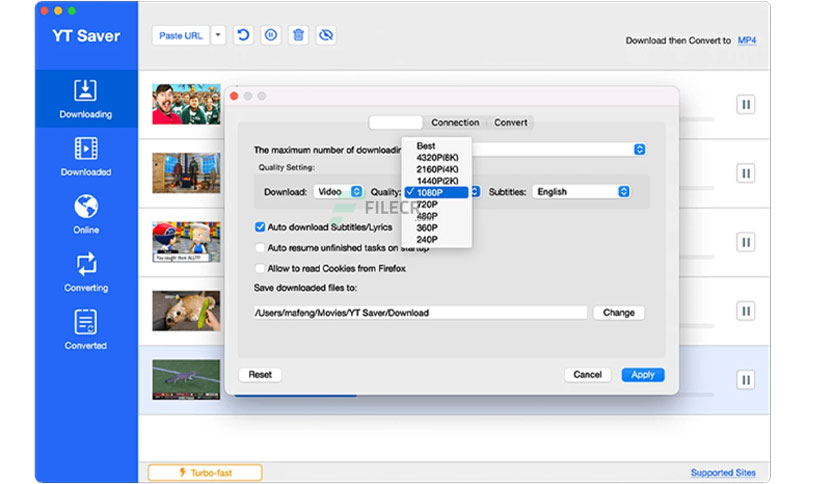Open the Converted section in sidebar
Viewport: 836px width, 484px height.
coord(85,330)
